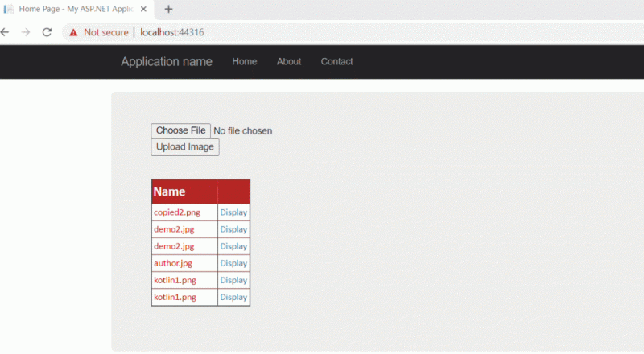Select the copied2.png file name
Screen dimensions: 644x354
click(177, 212)
